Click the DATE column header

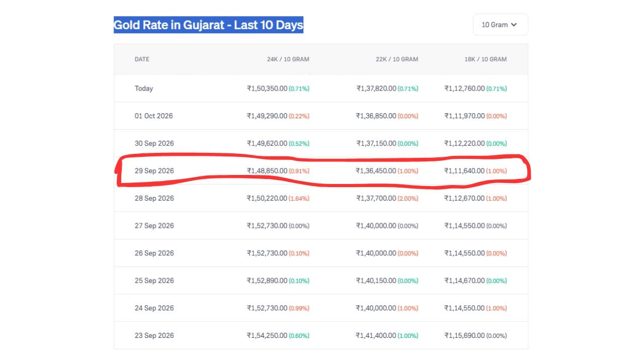142,59
